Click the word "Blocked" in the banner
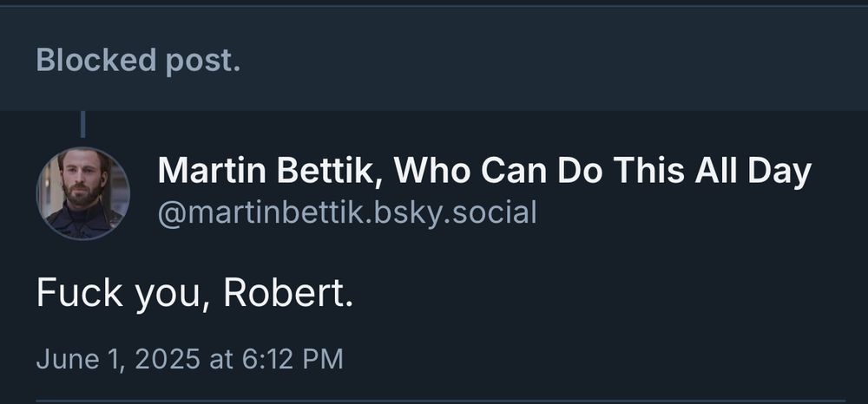Image resolution: width=868 pixels, height=404 pixels. click(x=96, y=60)
